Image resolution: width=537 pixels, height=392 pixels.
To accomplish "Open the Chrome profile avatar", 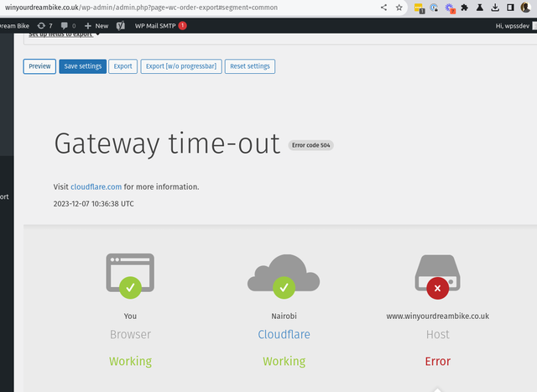I will coord(526,8).
